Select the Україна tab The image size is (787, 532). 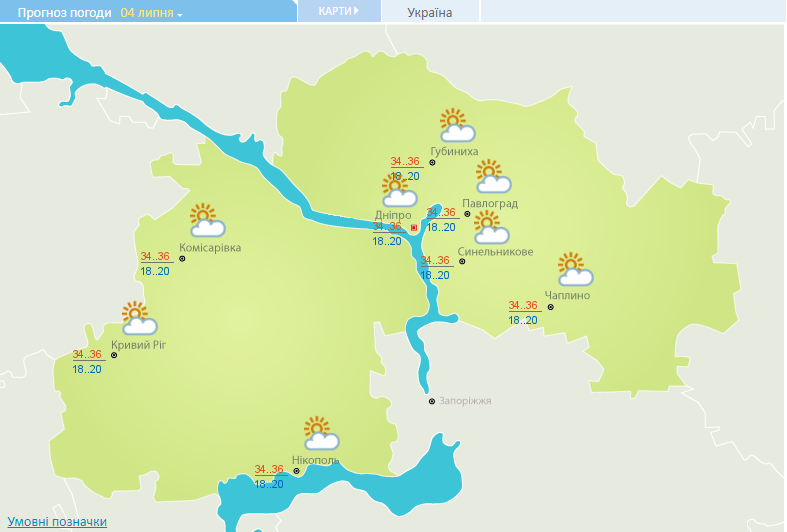point(430,13)
